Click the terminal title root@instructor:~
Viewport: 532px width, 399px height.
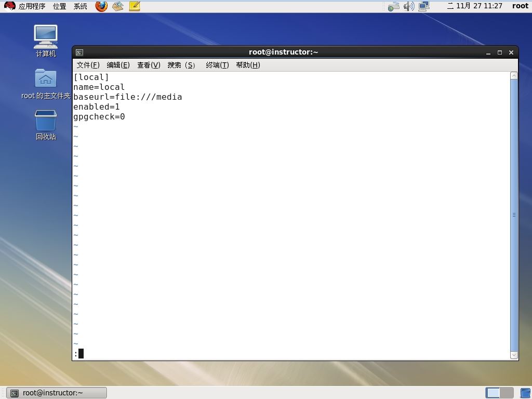[283, 52]
